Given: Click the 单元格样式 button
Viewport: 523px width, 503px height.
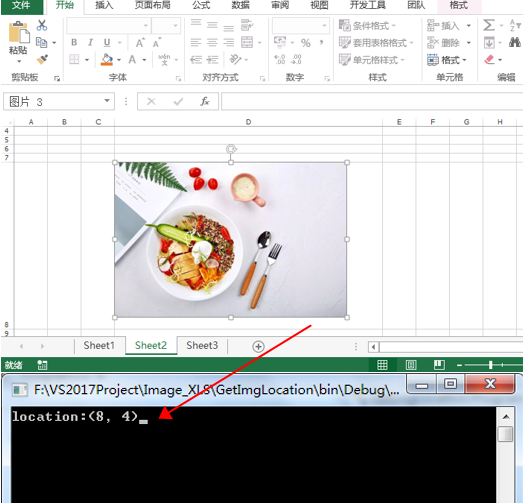Looking at the screenshot, I should 371,60.
